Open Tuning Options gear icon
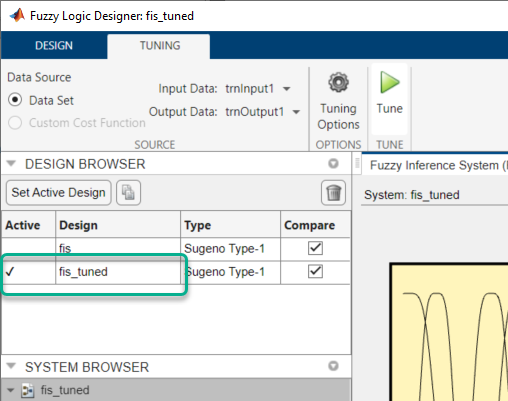Image resolution: width=508 pixels, height=401 pixels. coord(338,82)
